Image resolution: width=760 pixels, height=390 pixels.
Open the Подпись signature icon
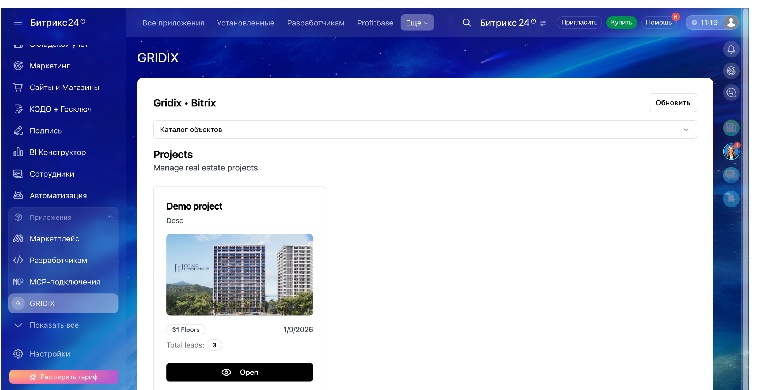click(x=18, y=130)
